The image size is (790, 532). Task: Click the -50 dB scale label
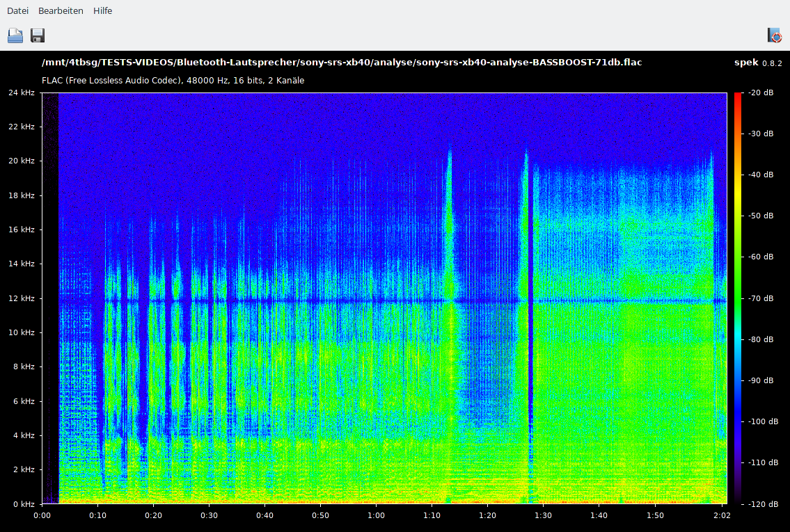[761, 216]
